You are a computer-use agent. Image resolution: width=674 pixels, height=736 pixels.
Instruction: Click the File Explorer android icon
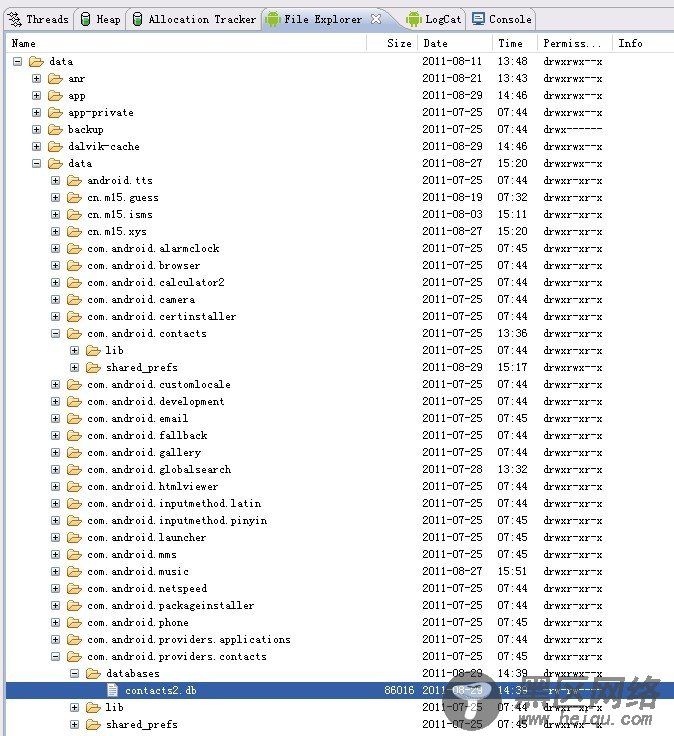(273, 19)
